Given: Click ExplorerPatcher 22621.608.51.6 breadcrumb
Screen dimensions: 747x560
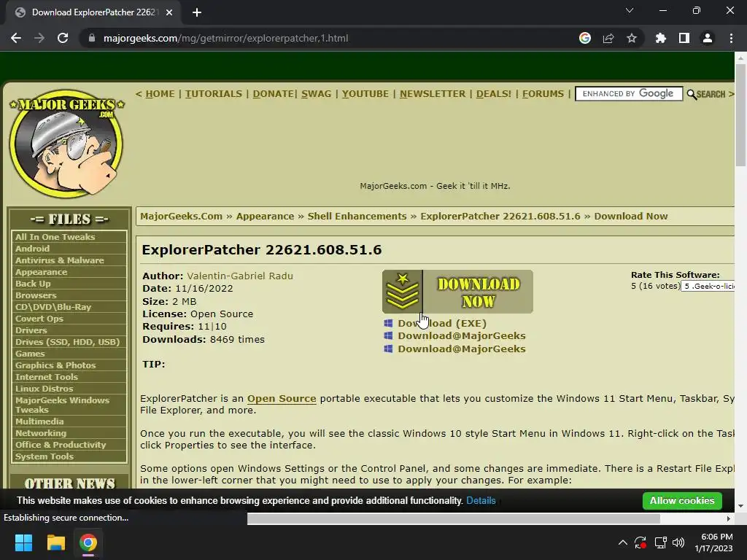Looking at the screenshot, I should [500, 216].
